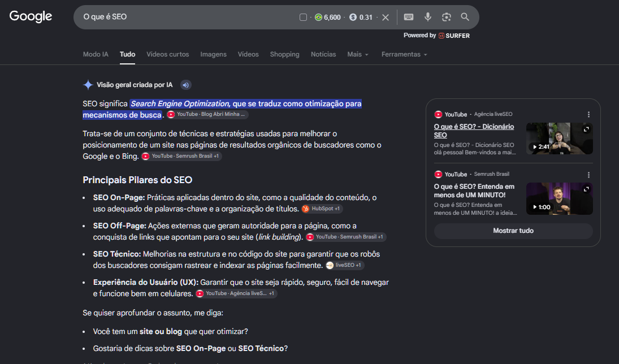
Task: Click the 0.31 CPC value
Action: 366,18
